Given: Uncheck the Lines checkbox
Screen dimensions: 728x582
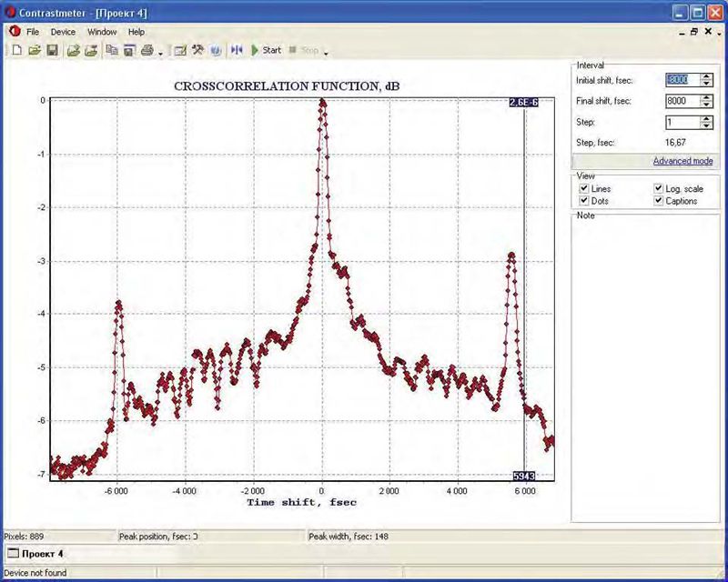Looking at the screenshot, I should point(584,188).
